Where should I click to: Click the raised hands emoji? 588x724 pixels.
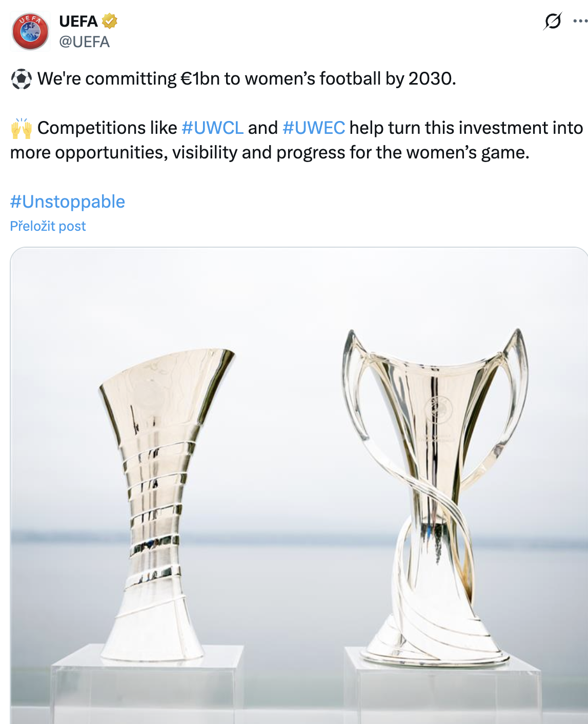click(21, 128)
